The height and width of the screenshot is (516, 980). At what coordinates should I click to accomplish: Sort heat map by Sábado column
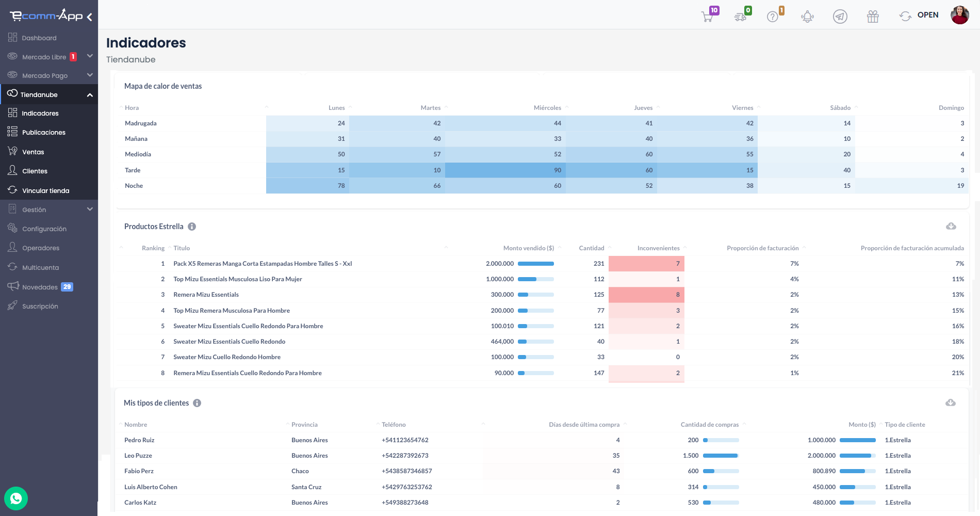click(840, 108)
